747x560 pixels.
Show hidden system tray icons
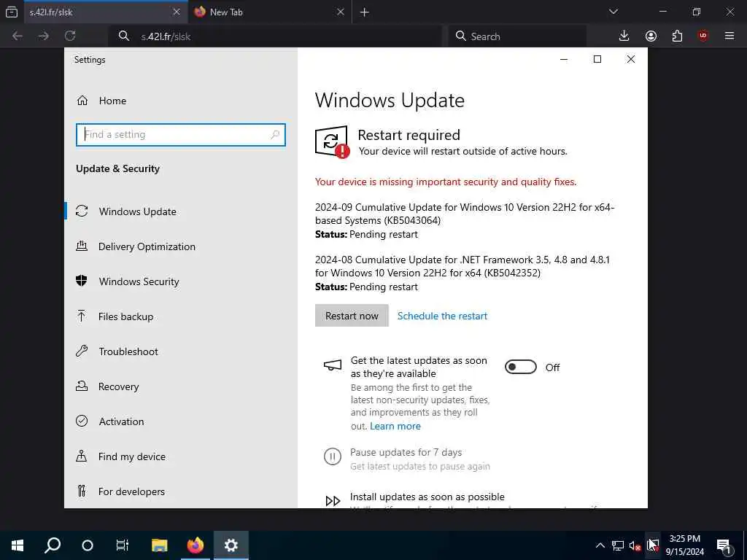600,545
